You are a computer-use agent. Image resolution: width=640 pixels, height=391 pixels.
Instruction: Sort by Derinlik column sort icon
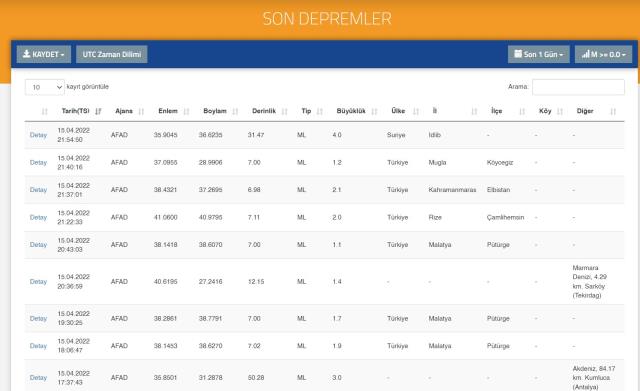point(284,111)
